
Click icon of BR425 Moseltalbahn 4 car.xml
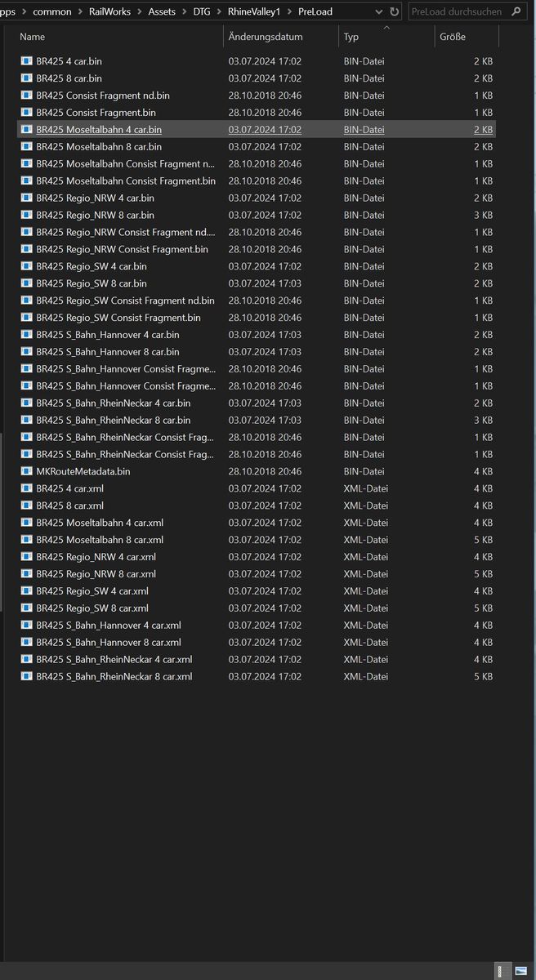[26, 523]
